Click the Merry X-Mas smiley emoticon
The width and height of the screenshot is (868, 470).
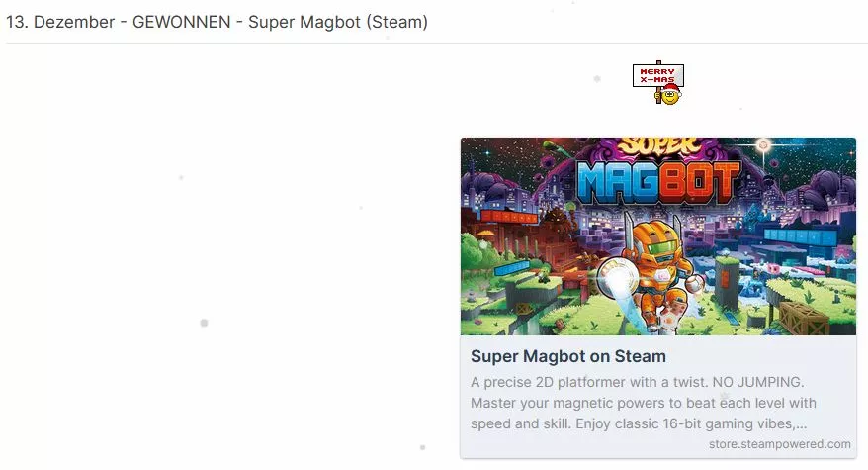[658, 82]
